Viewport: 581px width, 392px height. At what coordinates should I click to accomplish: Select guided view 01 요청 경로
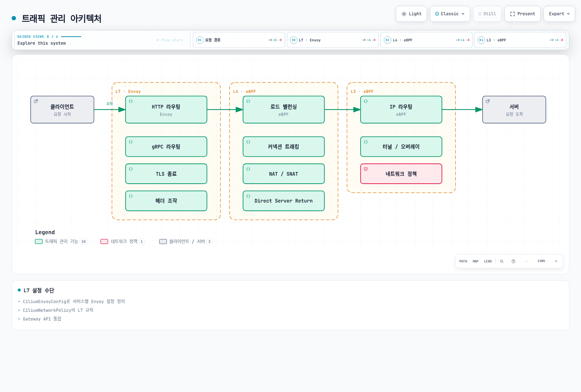click(239, 40)
